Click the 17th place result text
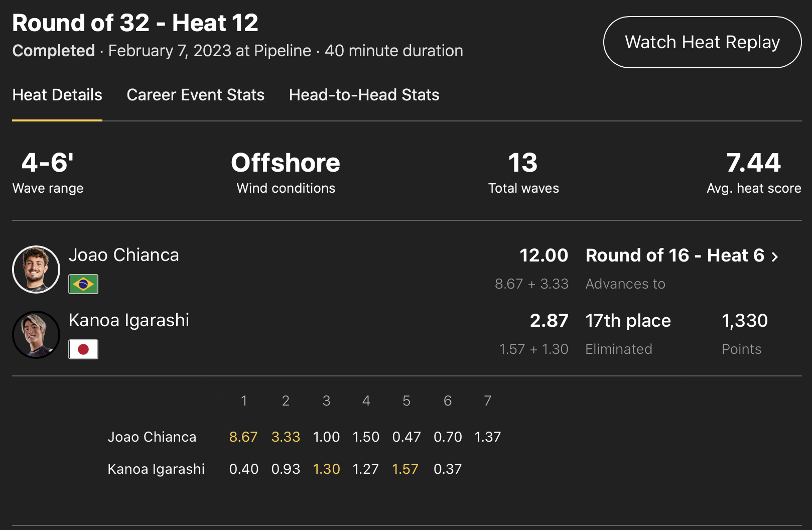Image resolution: width=812 pixels, height=530 pixels. (x=628, y=321)
